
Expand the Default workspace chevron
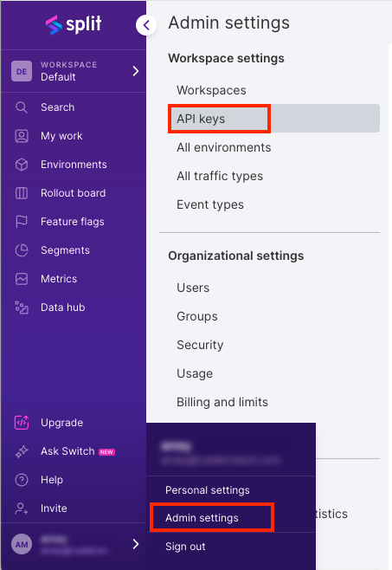coord(136,71)
